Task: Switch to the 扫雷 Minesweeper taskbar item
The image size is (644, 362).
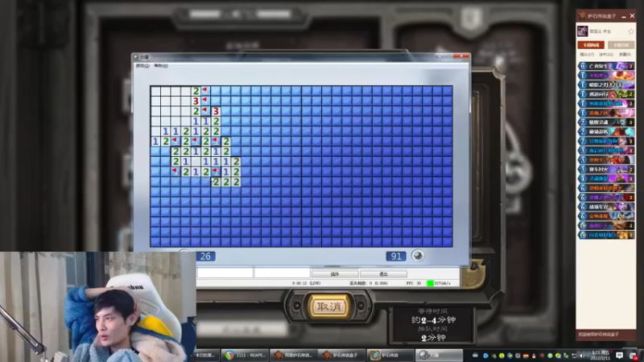Action: click(x=439, y=355)
